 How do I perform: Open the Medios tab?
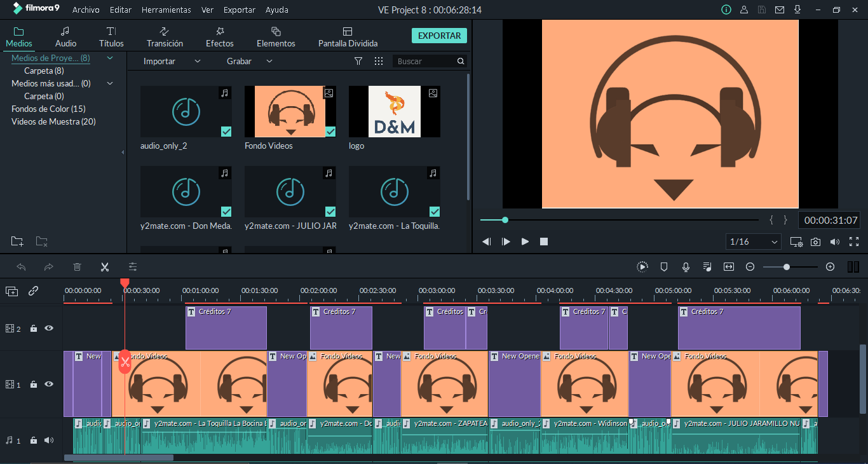pos(19,37)
